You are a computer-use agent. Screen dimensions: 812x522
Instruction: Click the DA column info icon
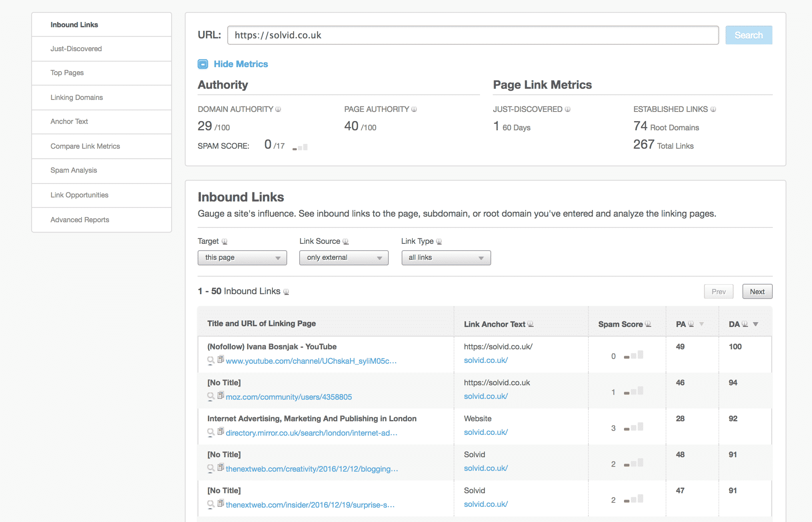click(745, 324)
